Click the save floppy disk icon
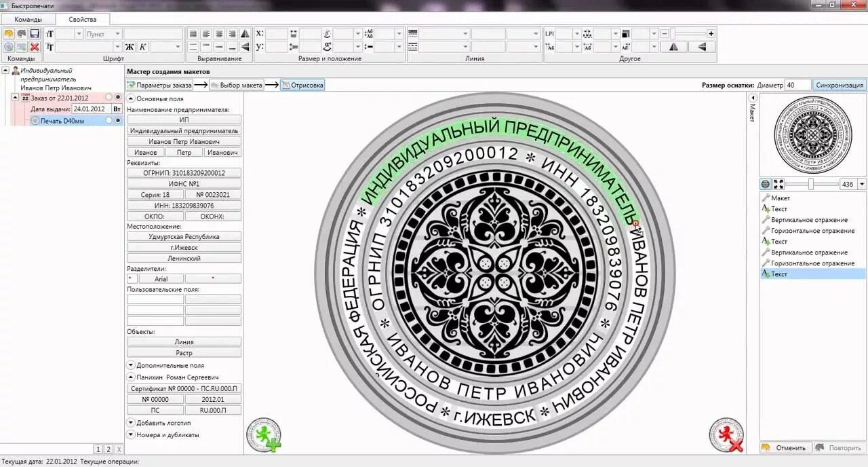 [x=34, y=33]
